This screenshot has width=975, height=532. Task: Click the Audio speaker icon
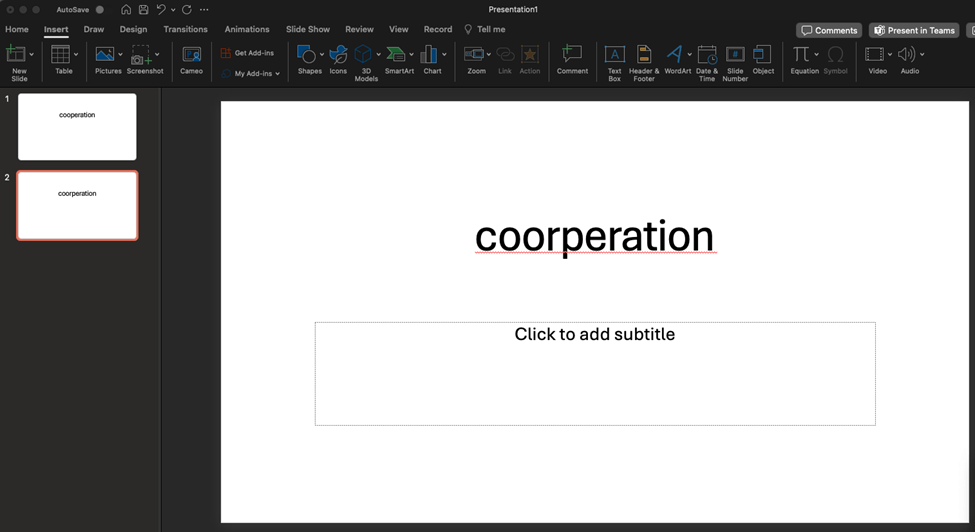pos(907,55)
